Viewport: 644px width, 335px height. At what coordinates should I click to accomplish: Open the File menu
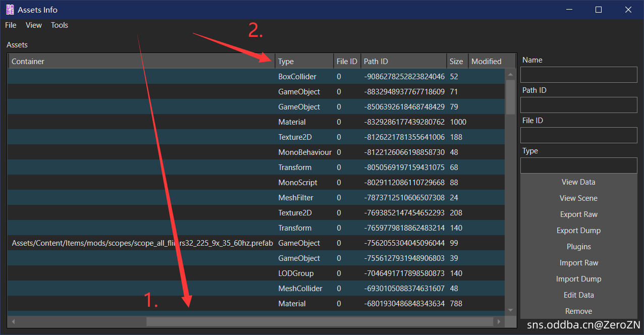pos(11,25)
